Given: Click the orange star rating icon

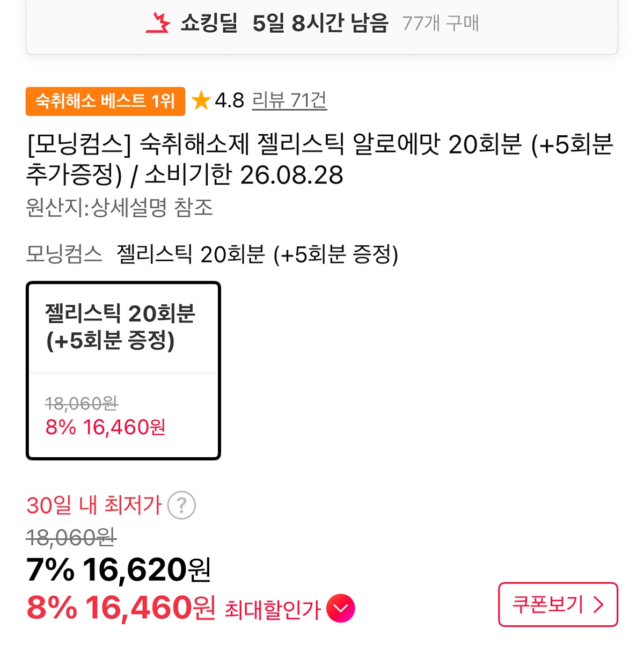Looking at the screenshot, I should [x=201, y=100].
